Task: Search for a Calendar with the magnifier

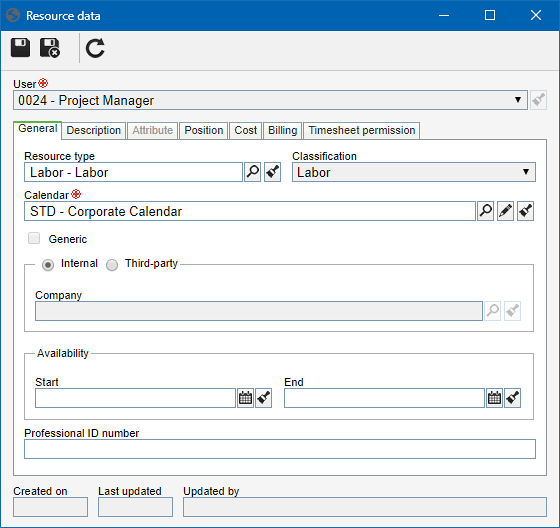Action: click(x=485, y=211)
